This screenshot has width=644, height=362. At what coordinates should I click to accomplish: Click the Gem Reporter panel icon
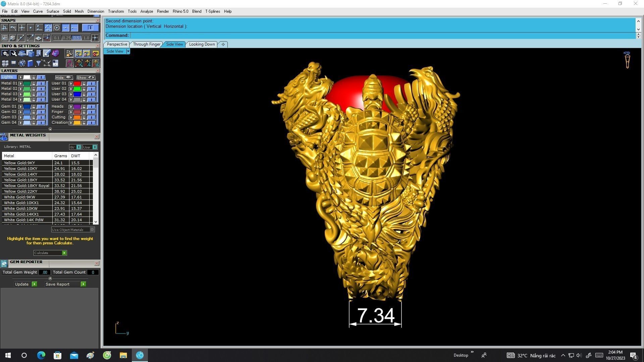point(4,263)
